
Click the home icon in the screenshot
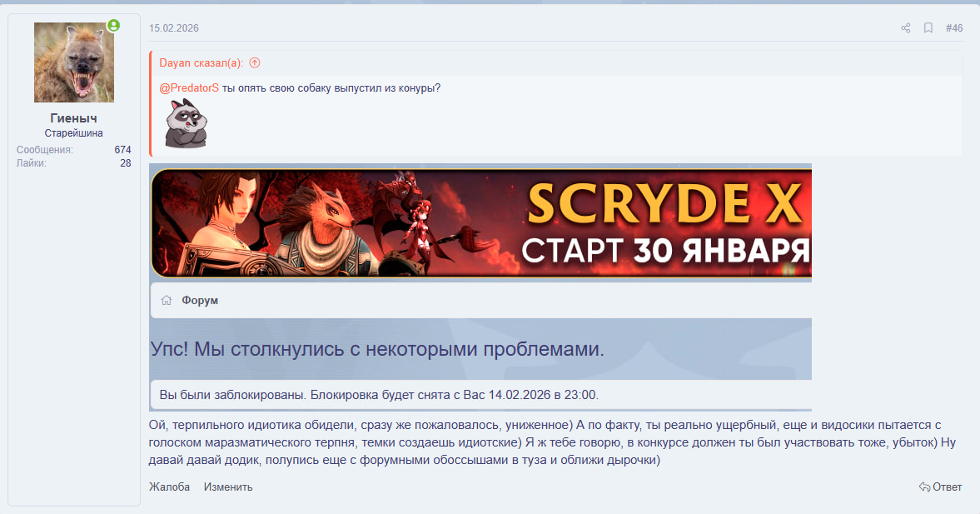tap(167, 300)
